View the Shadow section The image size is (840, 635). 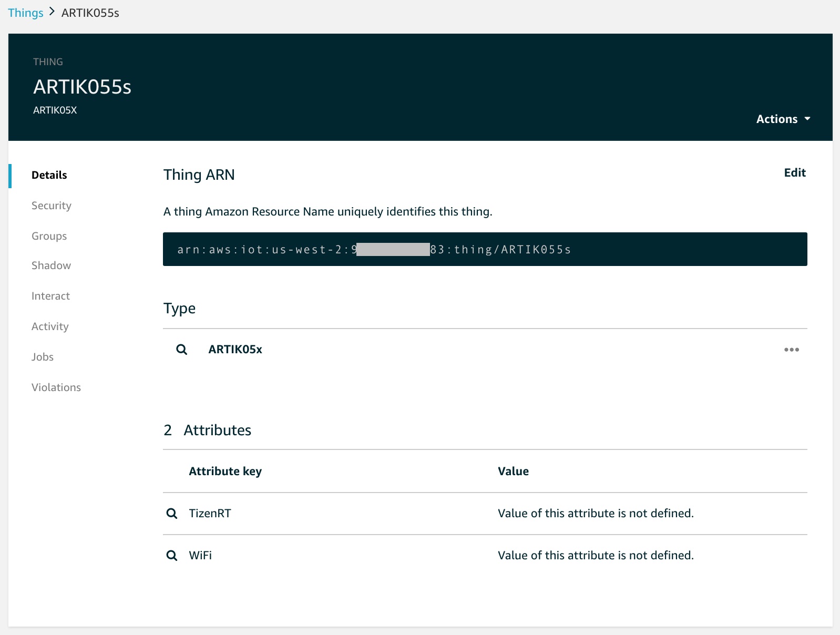(x=51, y=265)
